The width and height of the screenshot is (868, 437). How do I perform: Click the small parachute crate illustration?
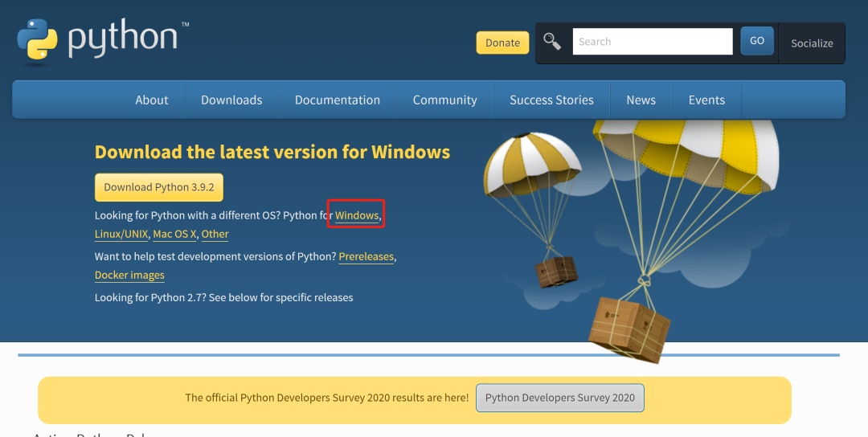(x=556, y=271)
